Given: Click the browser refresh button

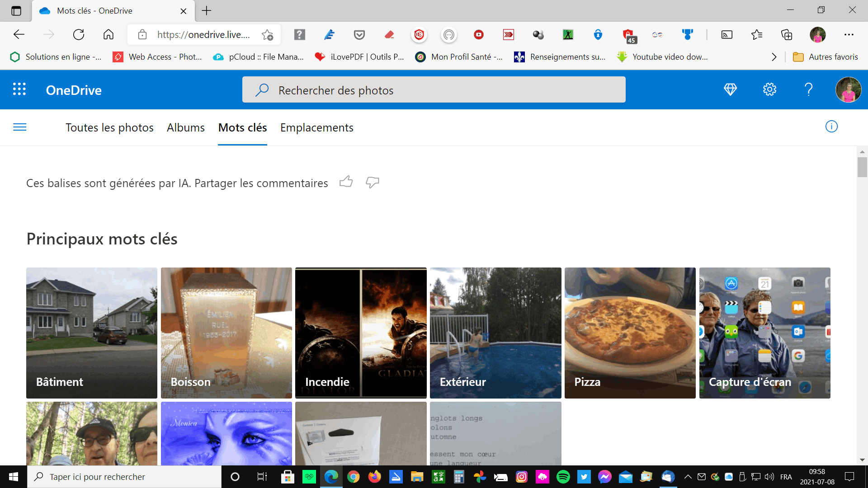Looking at the screenshot, I should tap(79, 35).
